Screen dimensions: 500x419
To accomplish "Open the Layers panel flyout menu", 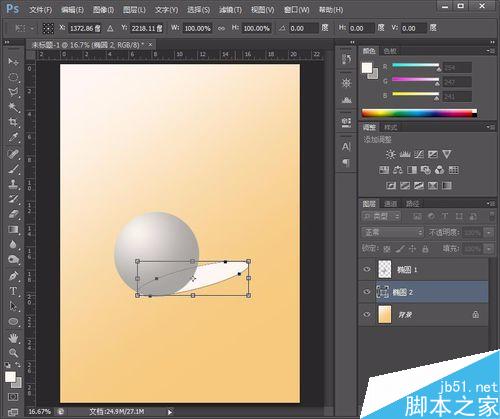I will (490, 203).
